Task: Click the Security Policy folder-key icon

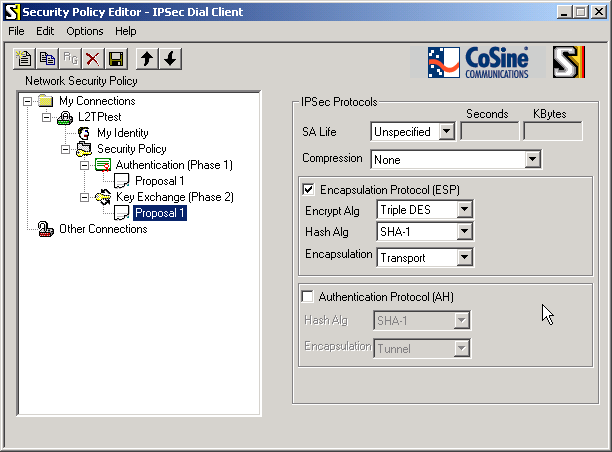Action: 84,149
